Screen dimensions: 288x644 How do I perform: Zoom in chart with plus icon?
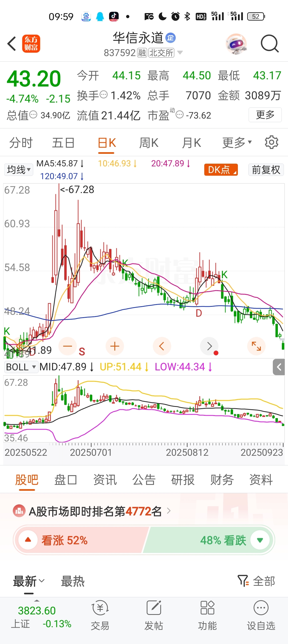click(115, 346)
